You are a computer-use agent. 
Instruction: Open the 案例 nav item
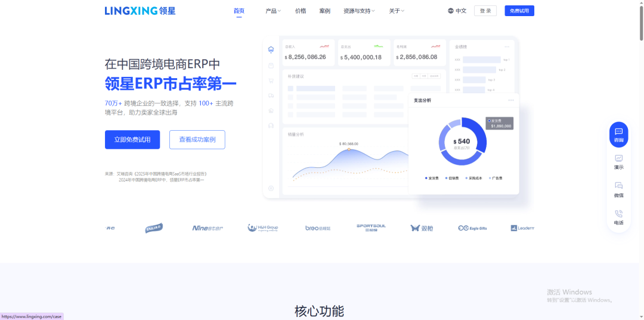(x=325, y=11)
